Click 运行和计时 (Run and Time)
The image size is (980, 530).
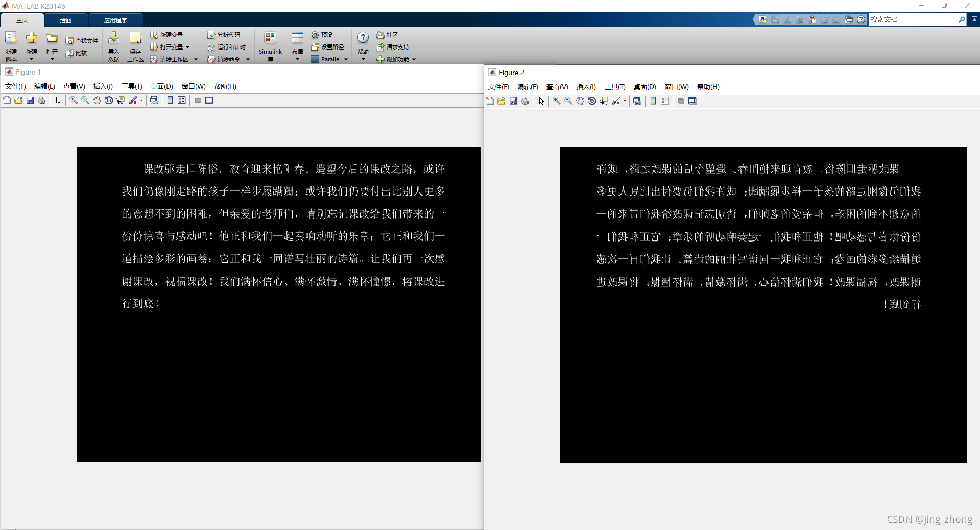pos(227,47)
